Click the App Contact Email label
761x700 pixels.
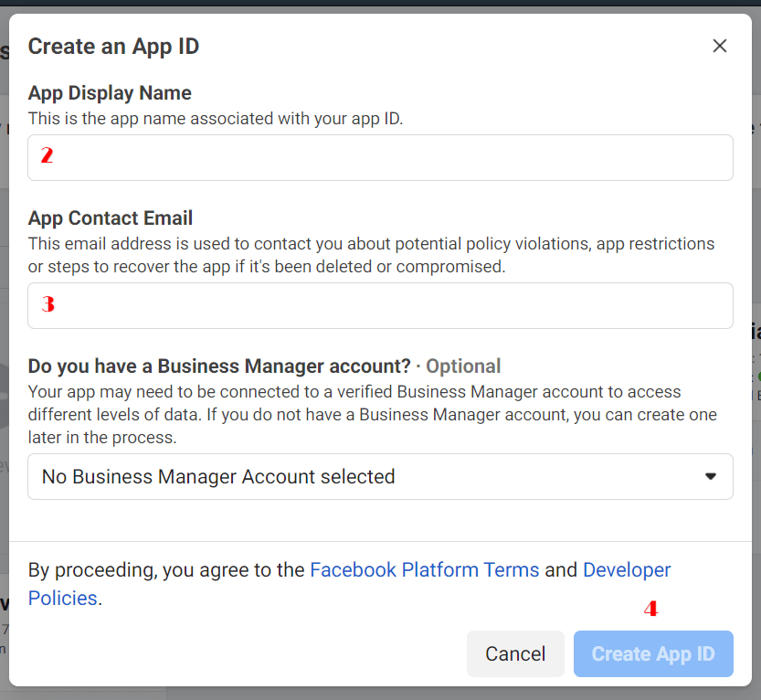click(111, 218)
